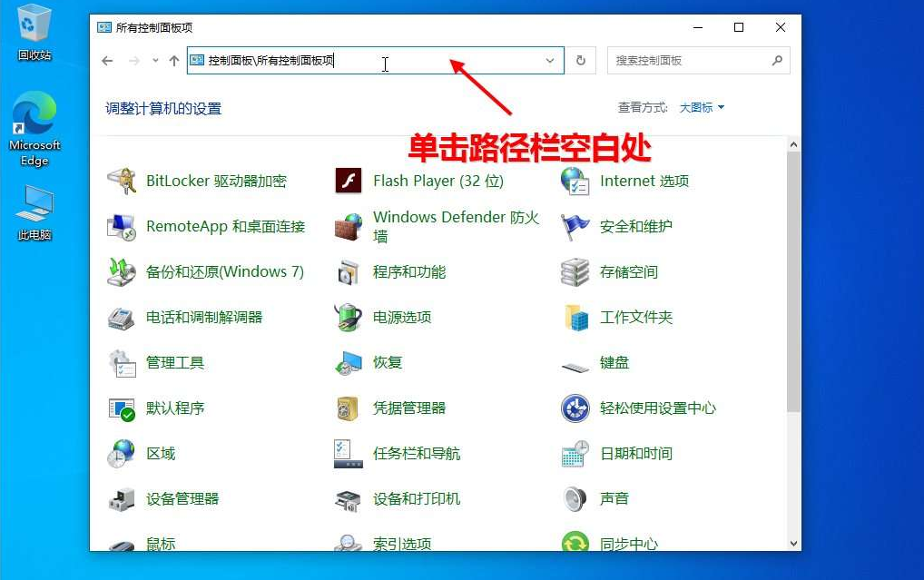Image resolution: width=924 pixels, height=580 pixels.
Task: Click the 任务栏和导航 icon
Action: (349, 453)
